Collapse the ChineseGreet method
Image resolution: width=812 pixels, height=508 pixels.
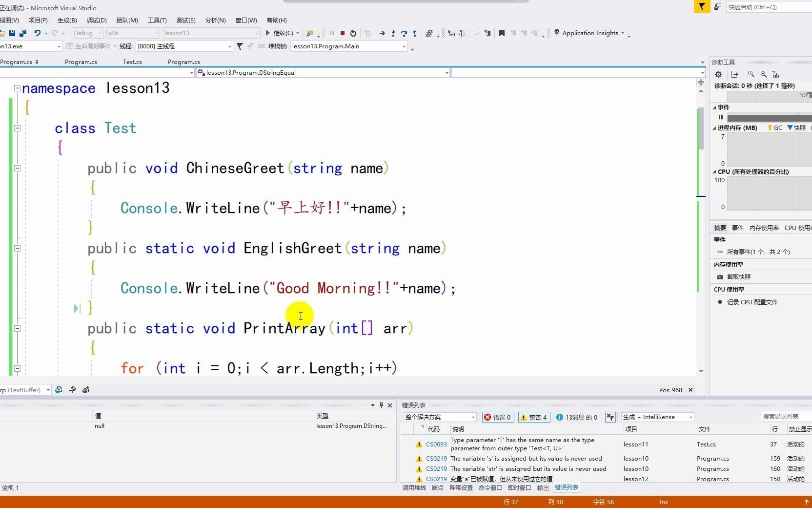(x=17, y=169)
